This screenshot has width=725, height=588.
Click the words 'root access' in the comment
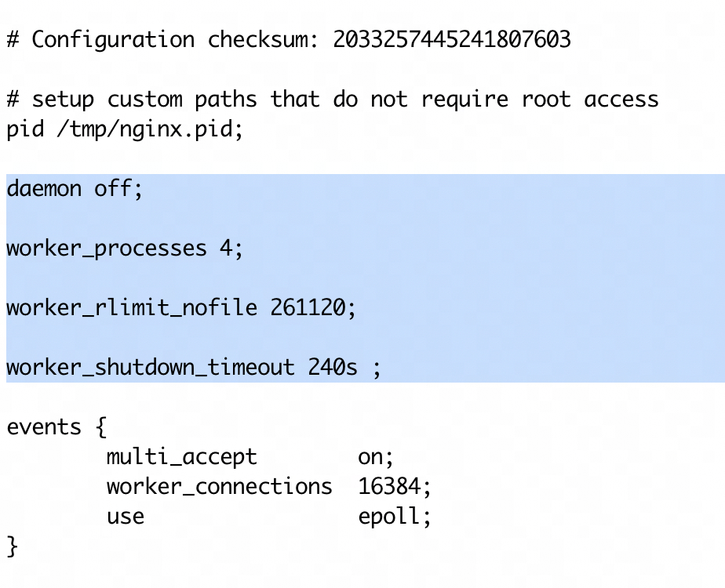pyautogui.click(x=591, y=100)
